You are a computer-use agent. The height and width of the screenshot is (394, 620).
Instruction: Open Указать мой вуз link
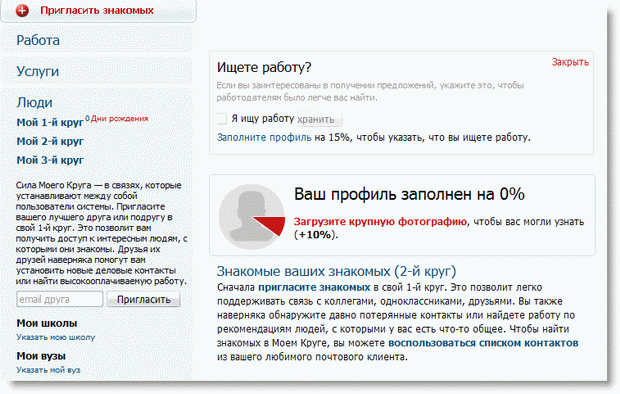point(48,370)
